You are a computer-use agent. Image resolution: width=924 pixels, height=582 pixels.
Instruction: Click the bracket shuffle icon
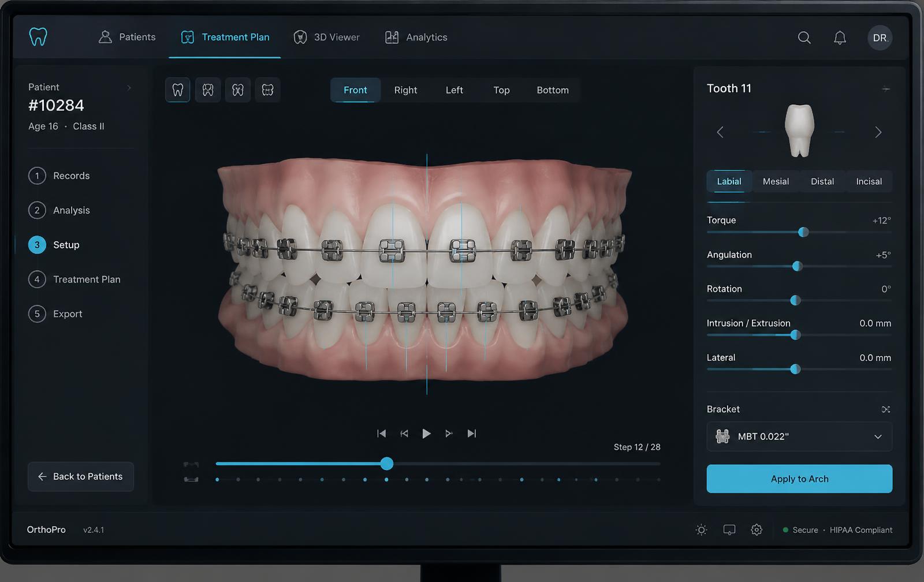pyautogui.click(x=886, y=409)
